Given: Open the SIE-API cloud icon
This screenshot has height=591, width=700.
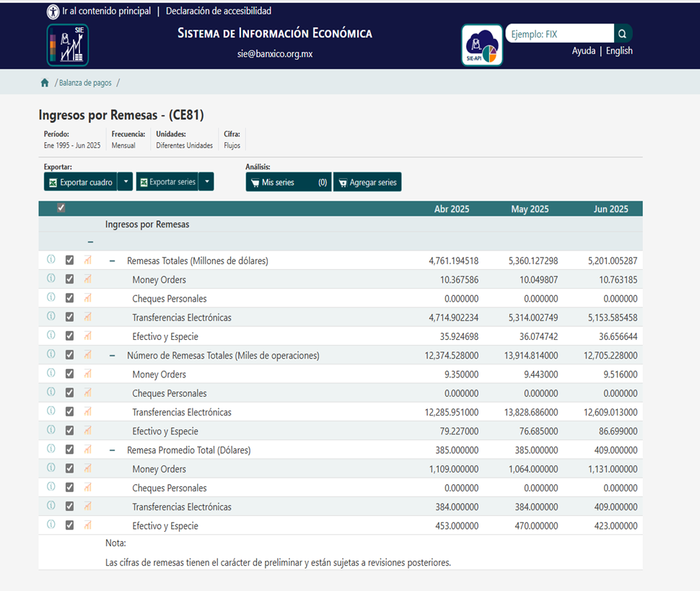Looking at the screenshot, I should 482,45.
